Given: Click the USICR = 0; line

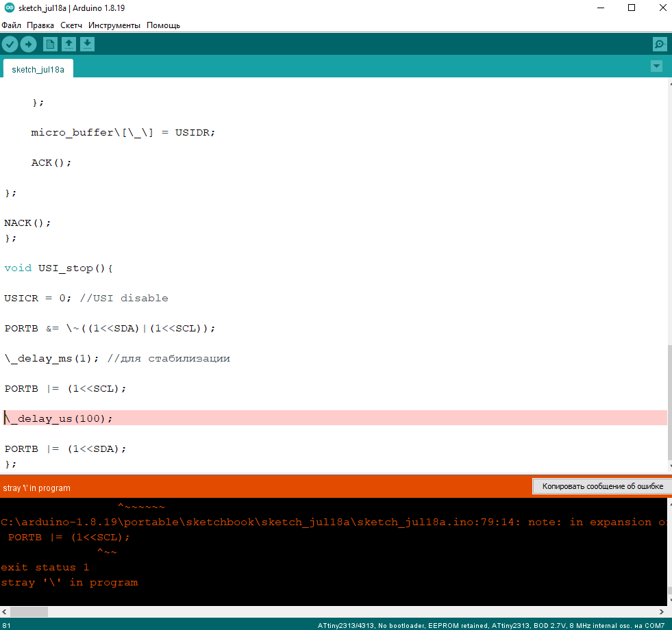Looking at the screenshot, I should click(x=86, y=299).
